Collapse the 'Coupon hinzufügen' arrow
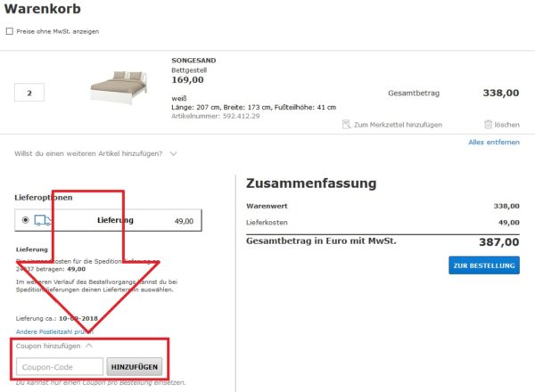535x392 pixels. pos(89,346)
